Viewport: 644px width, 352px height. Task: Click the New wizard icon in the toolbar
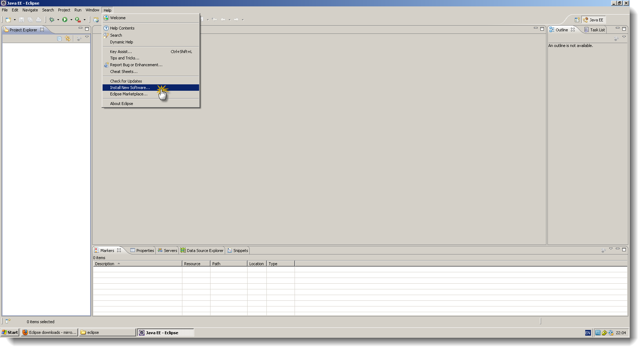[7, 20]
